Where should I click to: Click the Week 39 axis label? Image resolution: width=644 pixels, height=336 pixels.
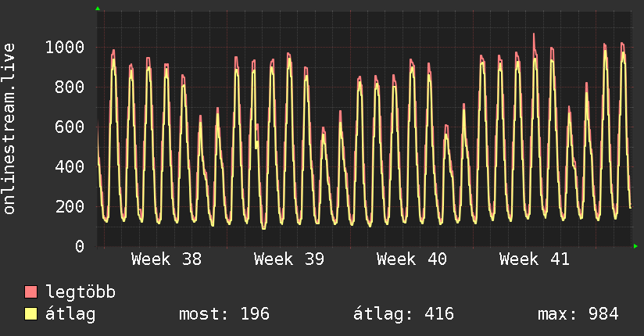(x=289, y=259)
